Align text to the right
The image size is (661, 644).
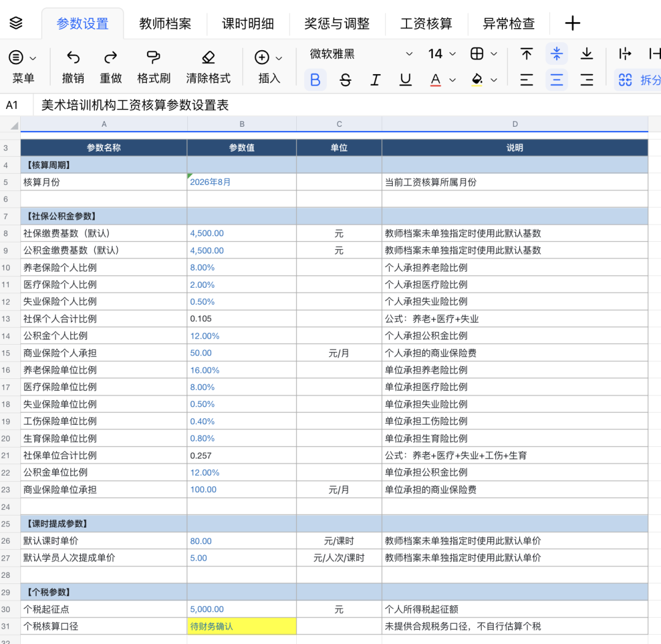pos(587,80)
